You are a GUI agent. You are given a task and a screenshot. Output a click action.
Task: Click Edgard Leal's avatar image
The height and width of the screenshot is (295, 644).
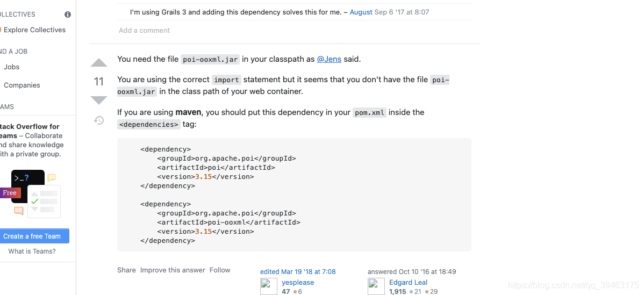(x=376, y=286)
